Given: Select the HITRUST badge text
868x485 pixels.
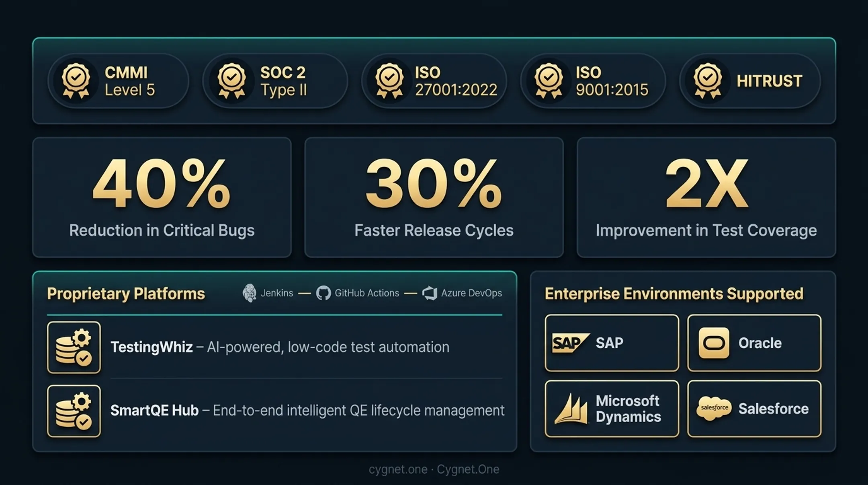Looking at the screenshot, I should 770,81.
